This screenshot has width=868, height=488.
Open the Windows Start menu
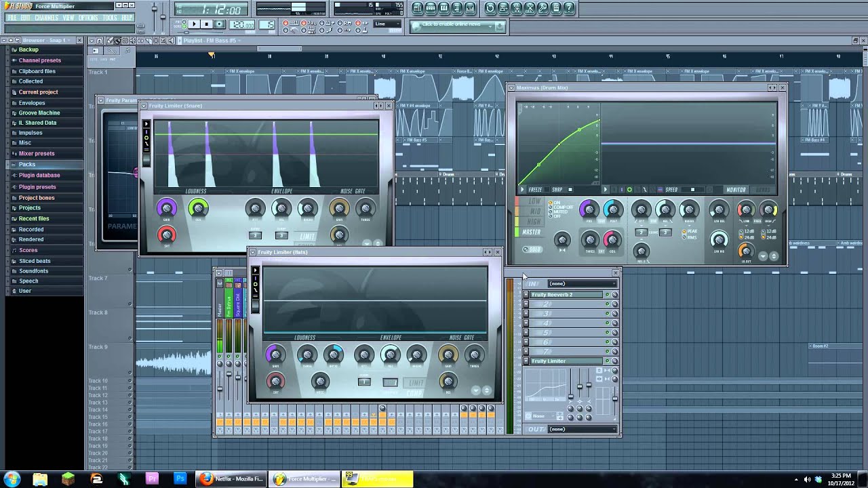tap(12, 479)
